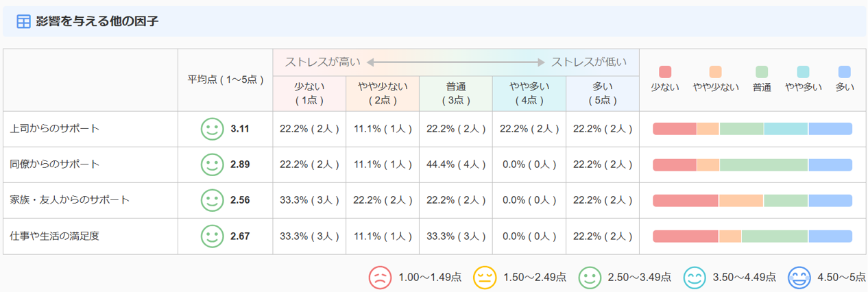Click the 上司からのサポート row label
The height and width of the screenshot is (292, 868).
pos(55,129)
